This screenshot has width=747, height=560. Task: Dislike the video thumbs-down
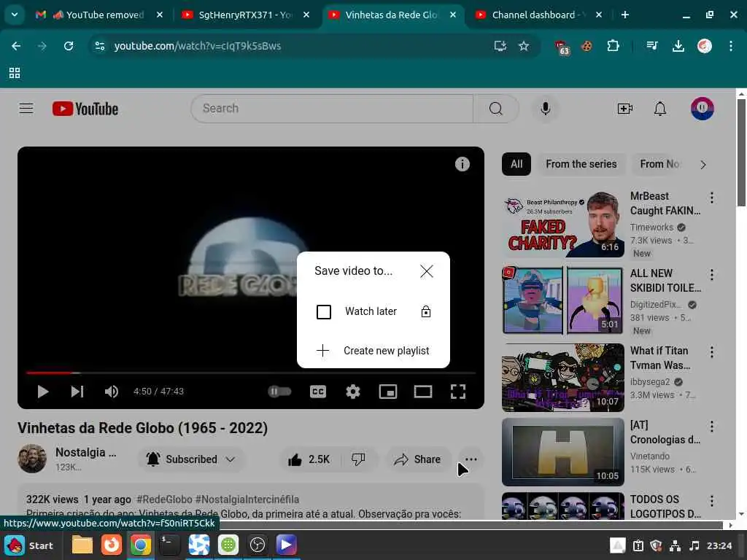pyautogui.click(x=358, y=459)
